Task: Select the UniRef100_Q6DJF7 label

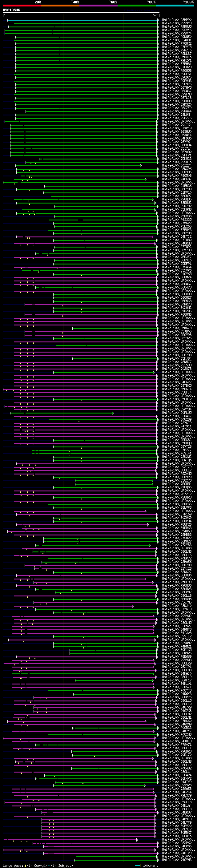Action: (177, 257)
